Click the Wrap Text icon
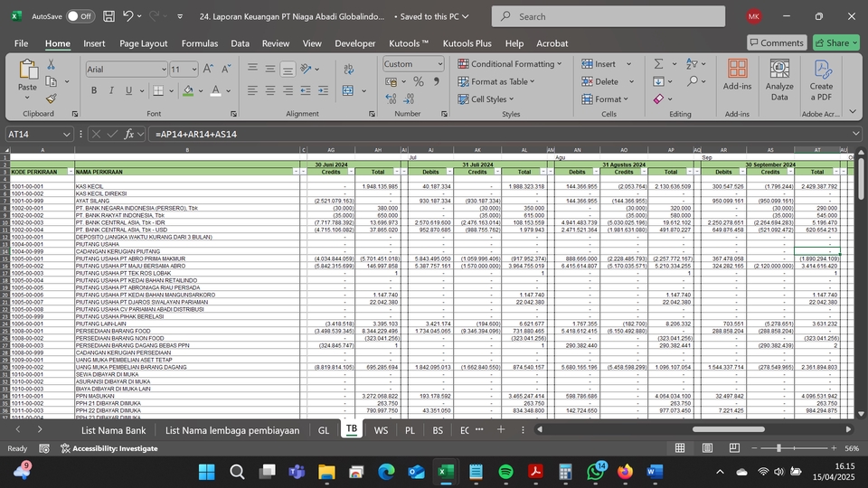This screenshot has width=868, height=488. [348, 69]
